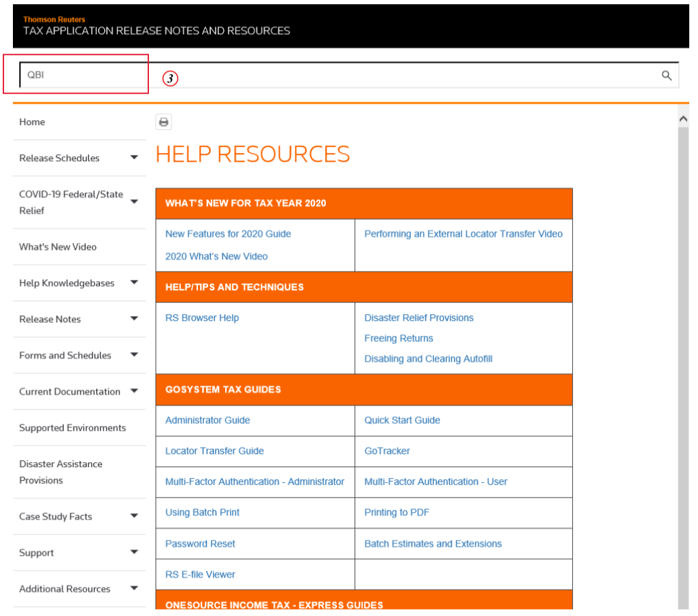Open GoTracker link
Screen dimensions: 698x616
[387, 451]
